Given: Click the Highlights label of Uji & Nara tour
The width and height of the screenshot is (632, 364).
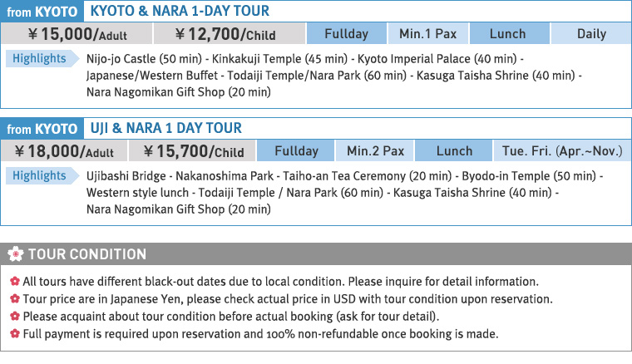Looking at the screenshot, I should [39, 176].
